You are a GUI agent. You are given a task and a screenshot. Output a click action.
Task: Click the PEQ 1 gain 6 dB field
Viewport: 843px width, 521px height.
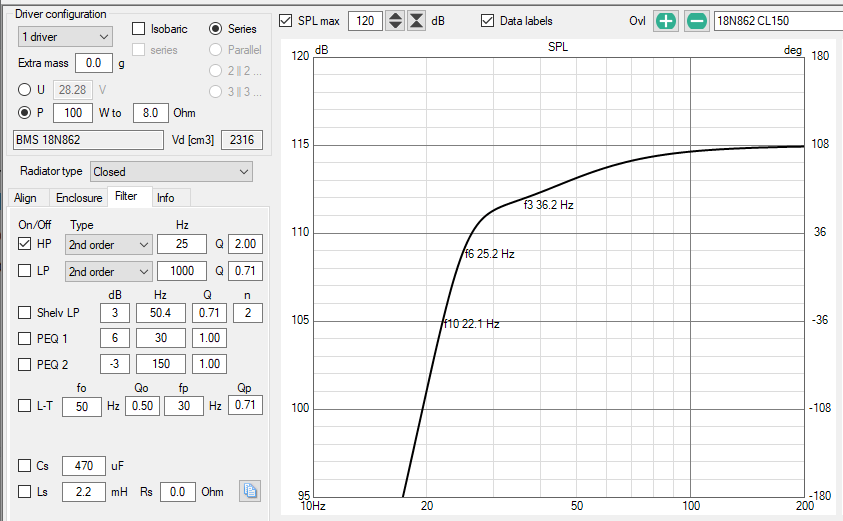115,338
